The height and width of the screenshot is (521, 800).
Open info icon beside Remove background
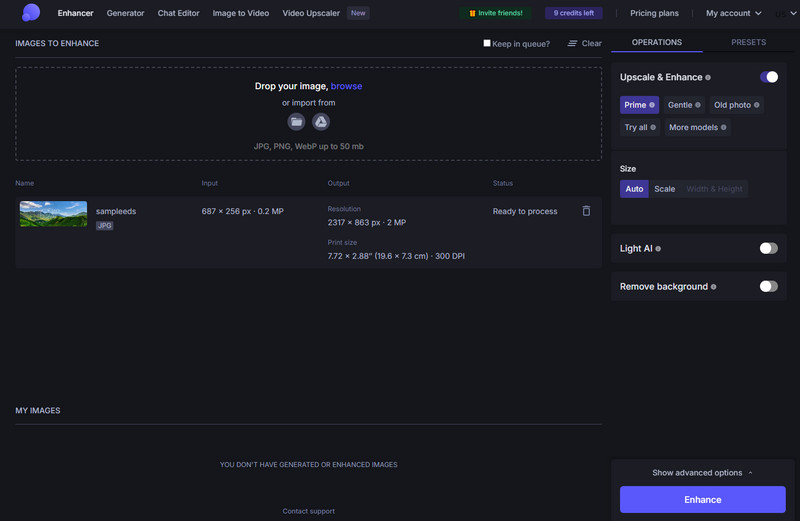coord(713,287)
